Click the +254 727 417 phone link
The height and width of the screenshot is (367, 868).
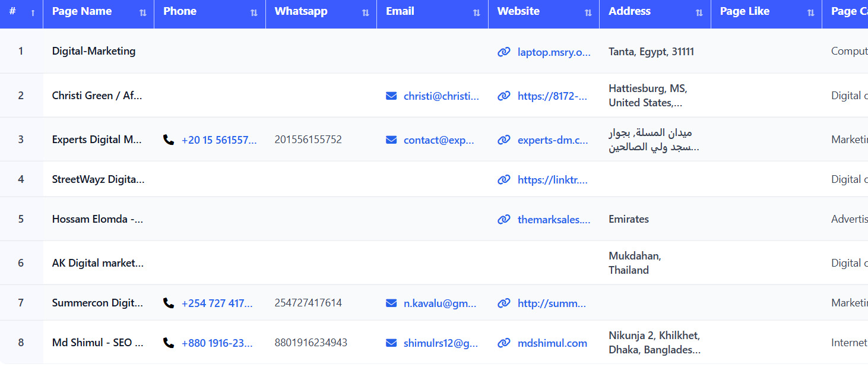point(217,302)
